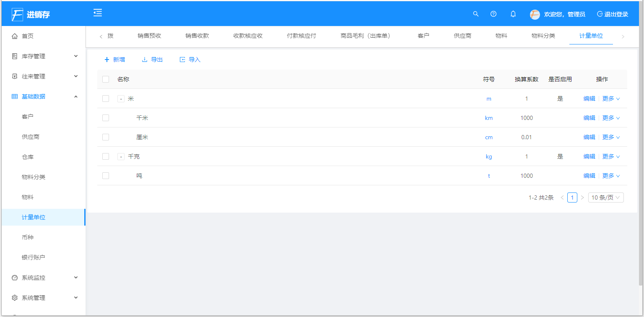644x317 pixels.
Task: Expand the 往来管理 sidebar menu
Action: click(x=76, y=76)
